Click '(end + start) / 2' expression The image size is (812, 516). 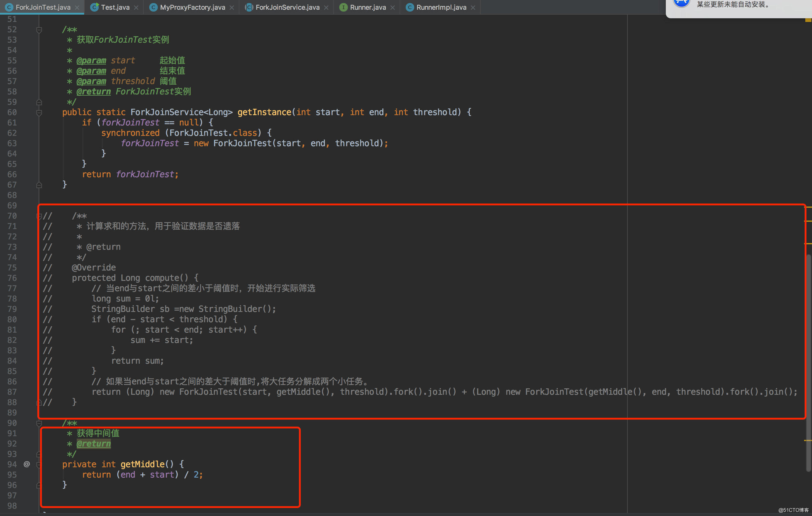coord(157,475)
